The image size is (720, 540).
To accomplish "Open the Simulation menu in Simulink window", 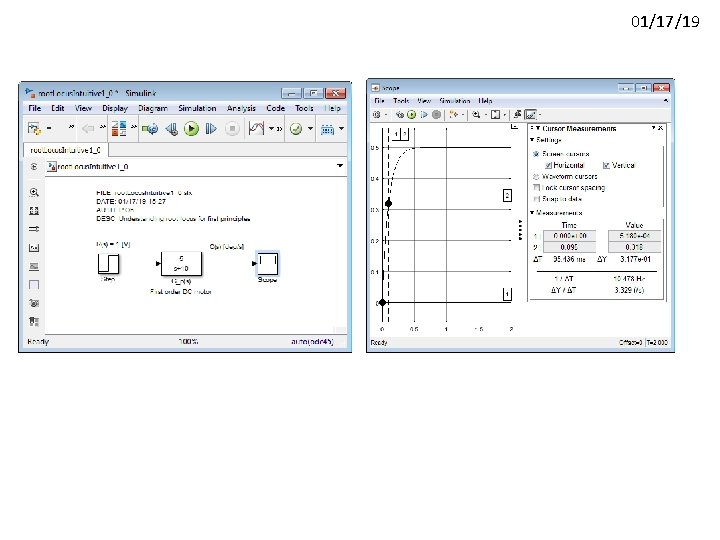I will coord(197,108).
